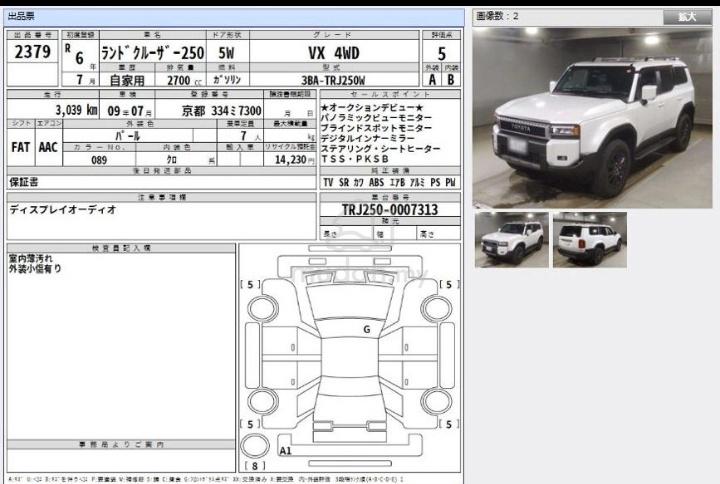Click the G mark on car diagram
The height and width of the screenshot is (484, 720).
click(x=366, y=329)
